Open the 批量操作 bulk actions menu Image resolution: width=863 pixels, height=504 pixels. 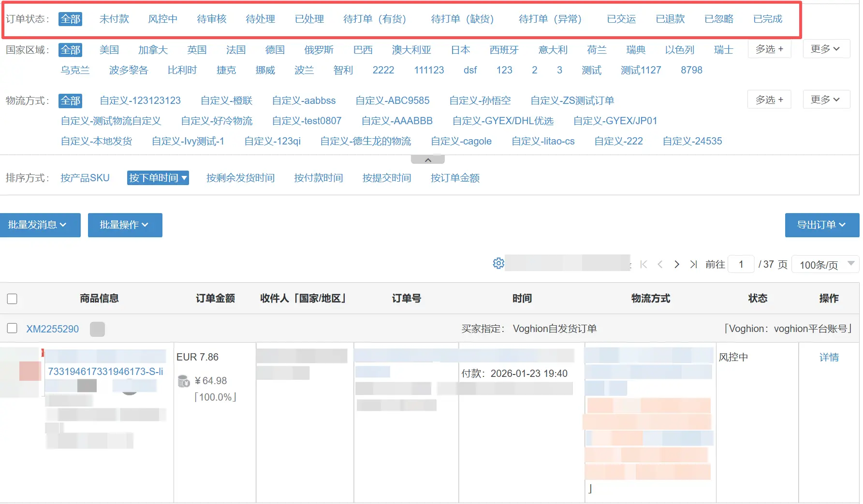pyautogui.click(x=125, y=225)
